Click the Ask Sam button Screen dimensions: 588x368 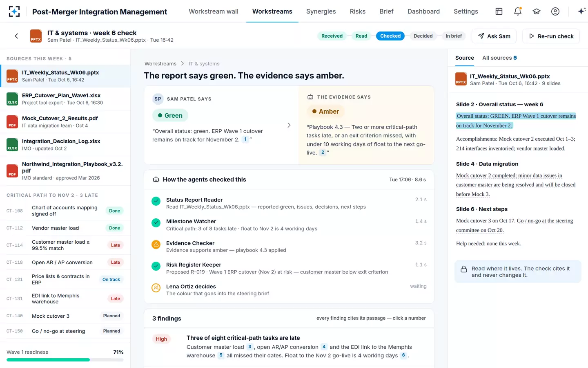pyautogui.click(x=494, y=36)
